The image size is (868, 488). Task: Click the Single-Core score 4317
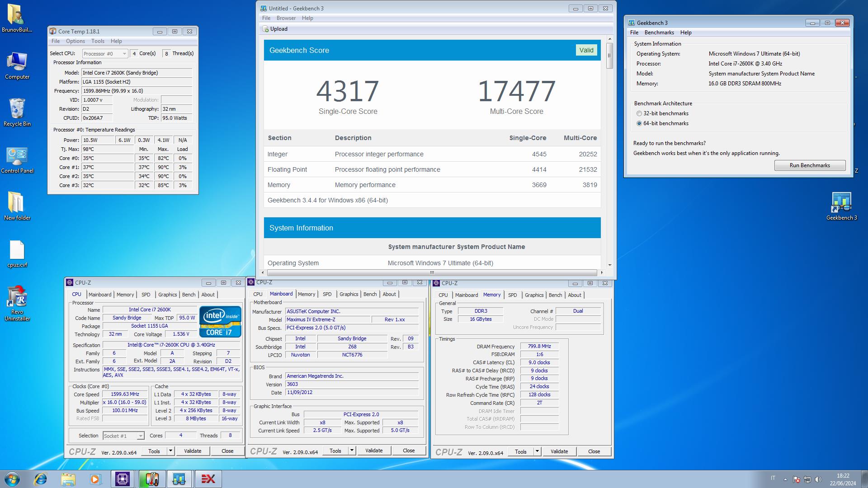[x=348, y=91]
